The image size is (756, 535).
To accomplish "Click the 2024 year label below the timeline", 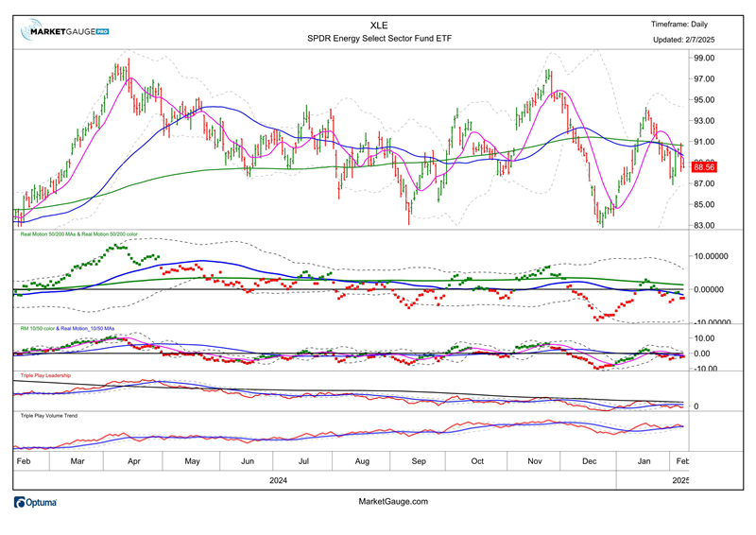I will point(278,480).
